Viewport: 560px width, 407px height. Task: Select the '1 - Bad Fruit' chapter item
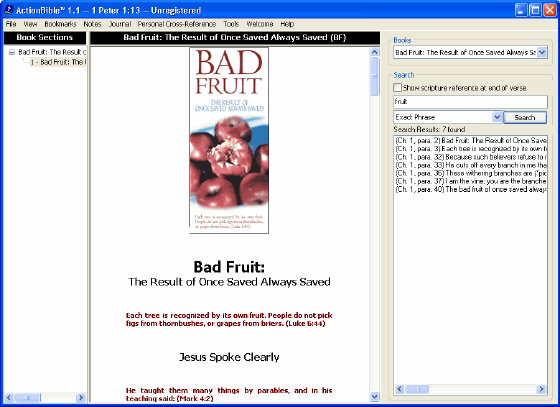pyautogui.click(x=58, y=62)
